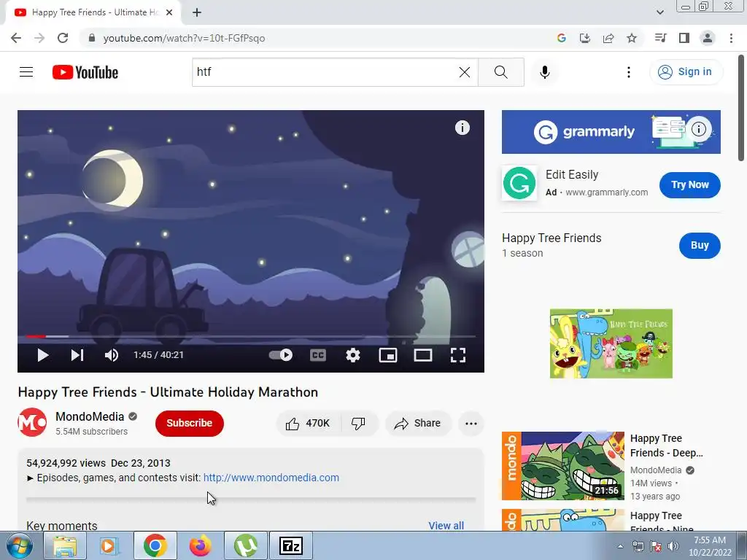Open Chrome three-dot menu
Viewport: 747px width, 560px height.
click(x=731, y=38)
